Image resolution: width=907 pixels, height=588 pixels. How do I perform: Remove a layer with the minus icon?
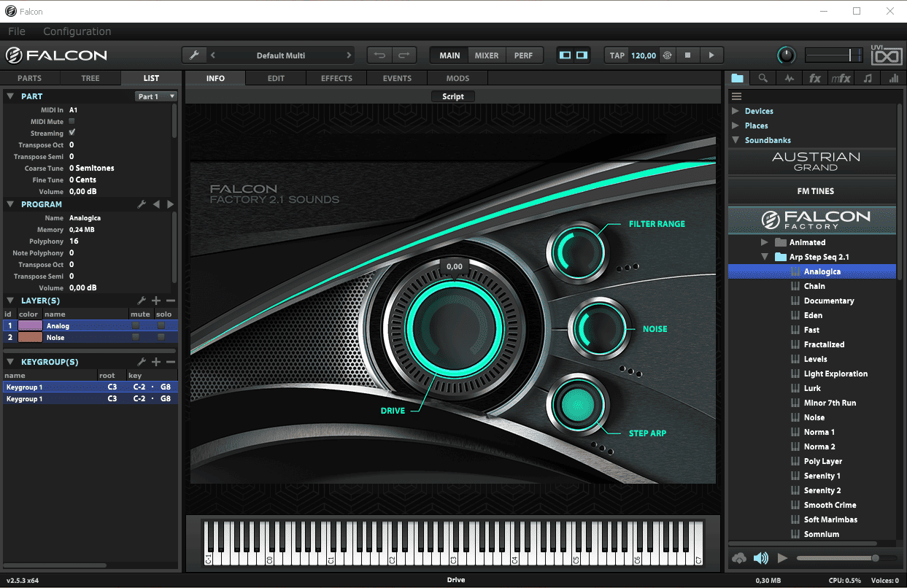[171, 301]
